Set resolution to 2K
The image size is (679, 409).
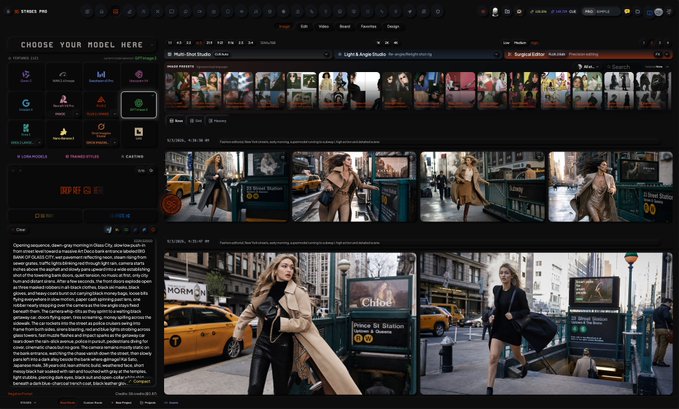click(387, 43)
